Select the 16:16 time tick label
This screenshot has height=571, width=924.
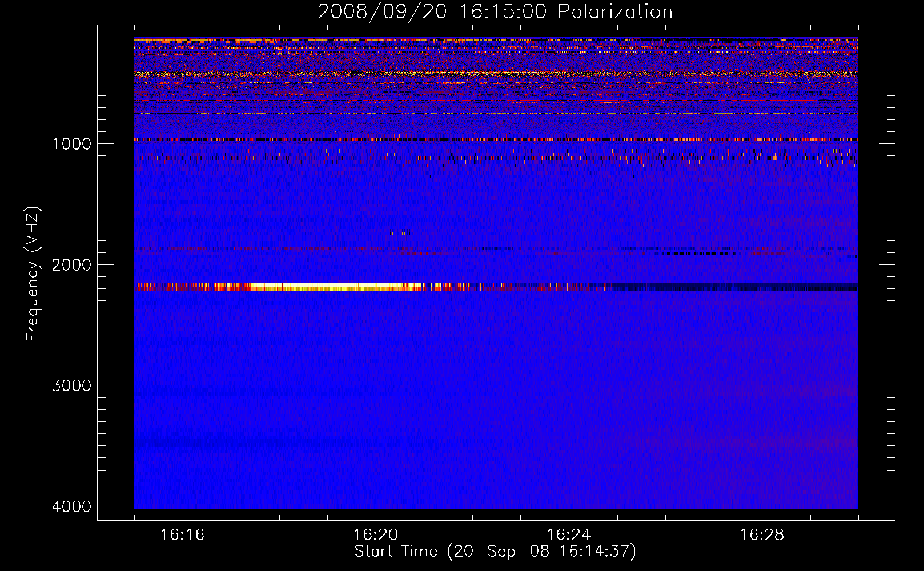182,535
